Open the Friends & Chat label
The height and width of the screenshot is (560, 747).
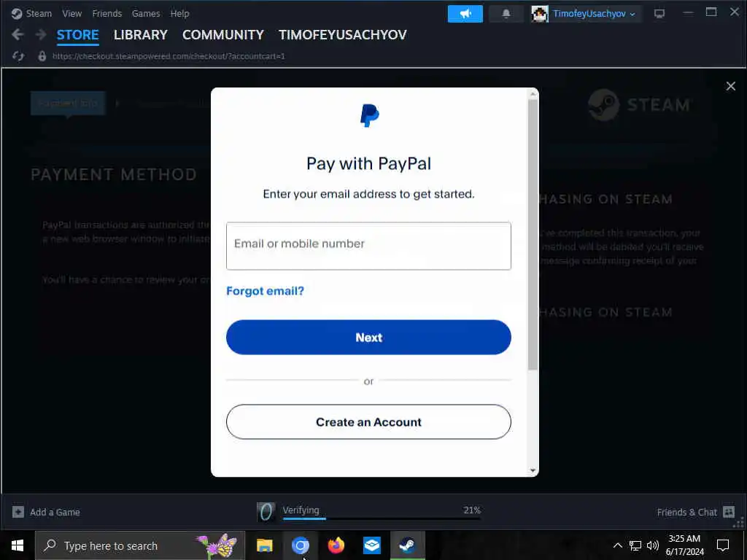coord(686,513)
